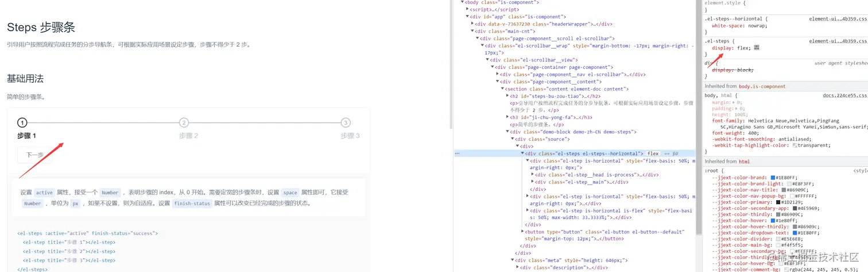The image size is (868, 272).
Task: Open the --jjext-color-secondary-app color swatch
Action: (795, 208)
